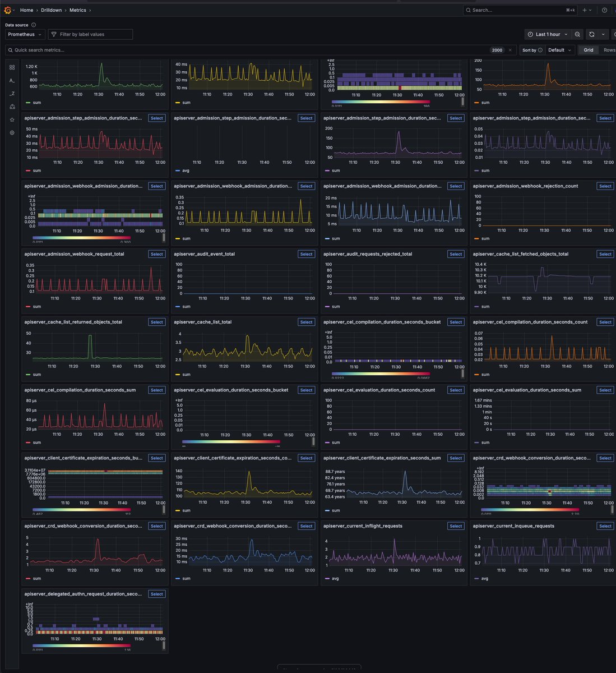The image size is (616, 673).
Task: Click color scale in apiserver_cel_evaluation_duration_seconds_bucket heatmap
Action: pos(231,441)
